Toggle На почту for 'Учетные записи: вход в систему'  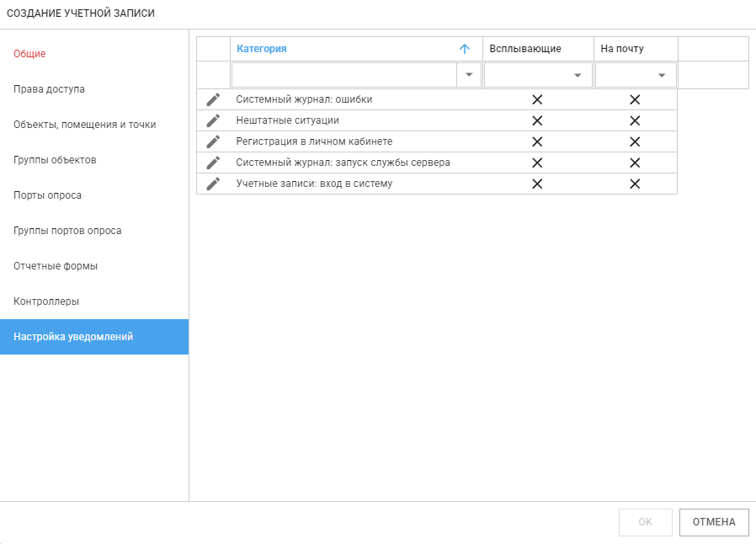pyautogui.click(x=635, y=184)
